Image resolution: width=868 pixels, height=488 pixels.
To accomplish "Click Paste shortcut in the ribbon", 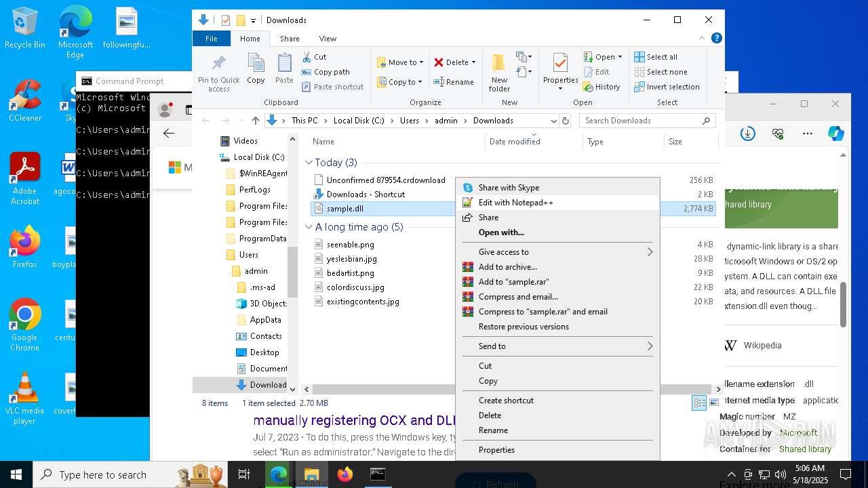I will pos(332,87).
